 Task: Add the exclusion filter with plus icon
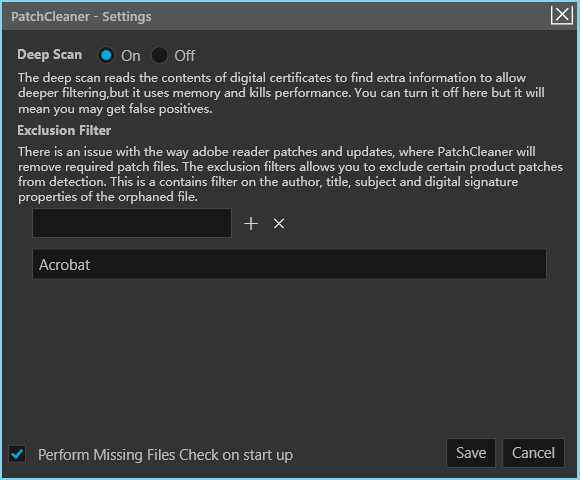251,224
